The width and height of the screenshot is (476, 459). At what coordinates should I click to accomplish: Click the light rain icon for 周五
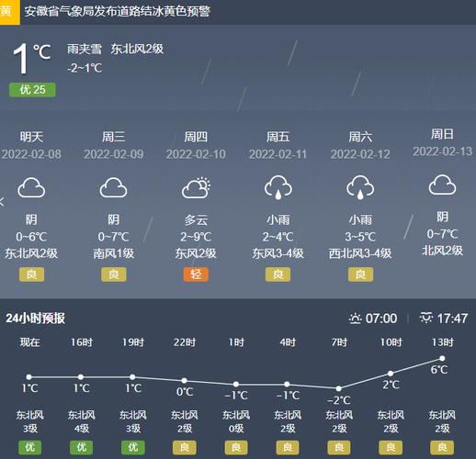coord(278,187)
